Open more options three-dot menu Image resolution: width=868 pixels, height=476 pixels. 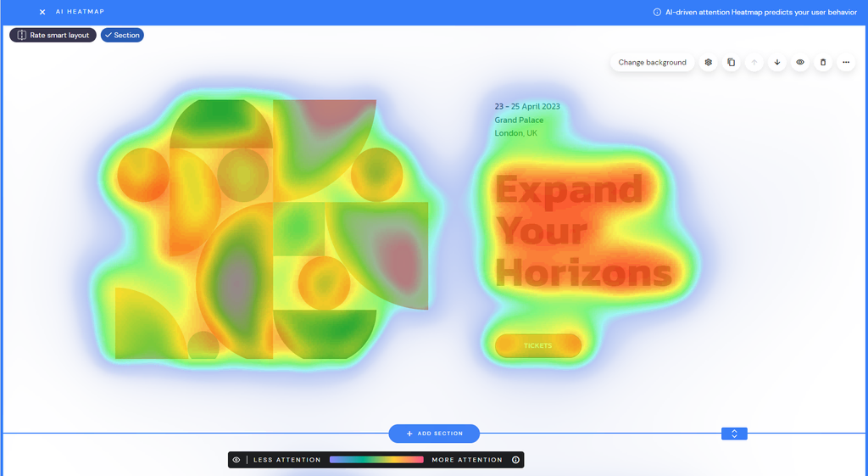click(x=846, y=62)
